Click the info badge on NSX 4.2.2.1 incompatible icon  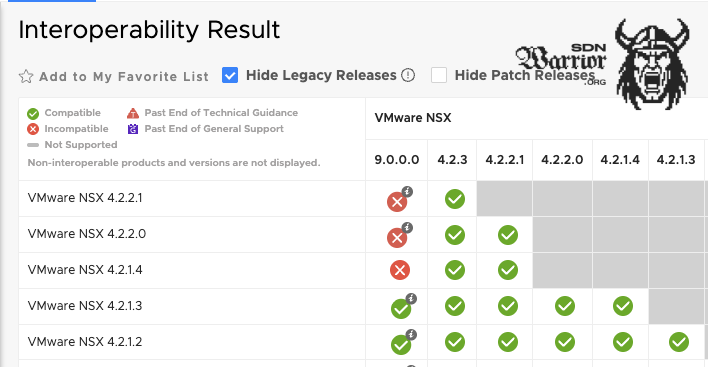pos(407,191)
